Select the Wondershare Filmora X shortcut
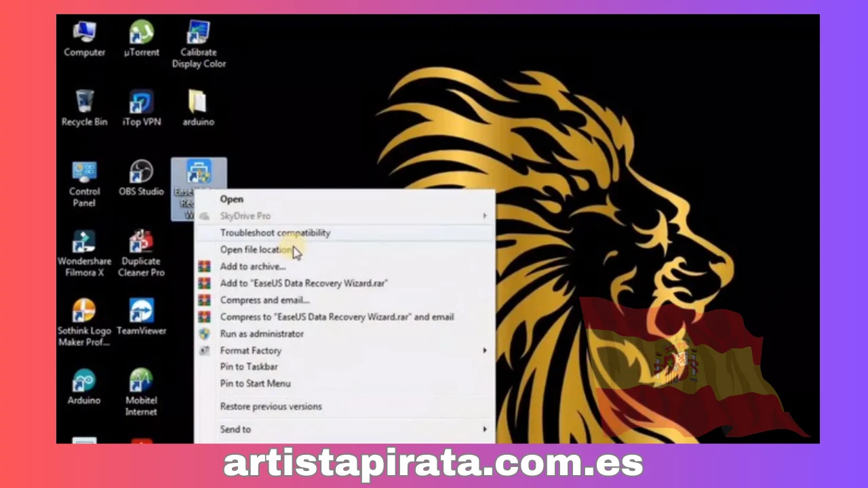 click(x=84, y=253)
